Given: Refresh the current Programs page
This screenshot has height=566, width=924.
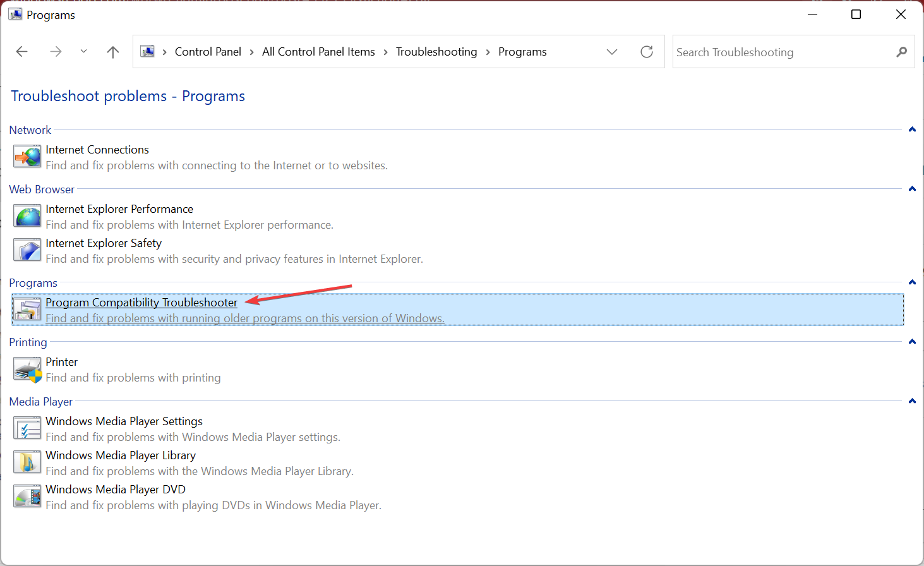Looking at the screenshot, I should point(646,52).
